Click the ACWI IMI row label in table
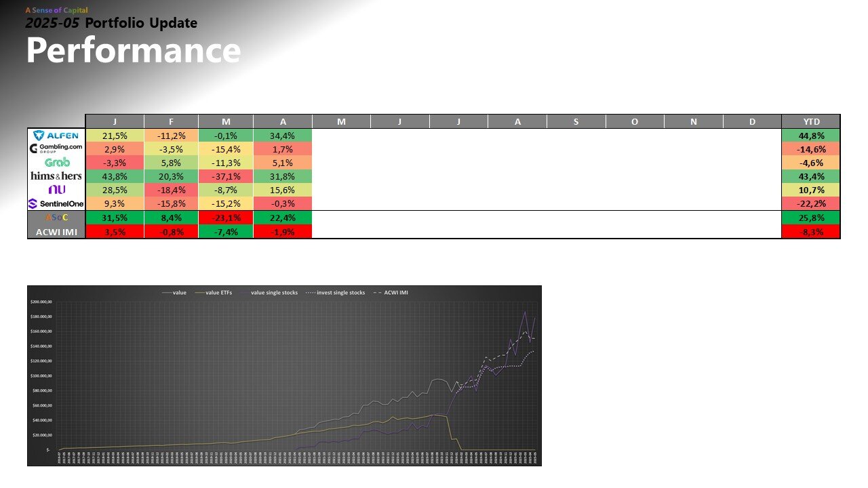The height and width of the screenshot is (488, 868). (x=56, y=231)
